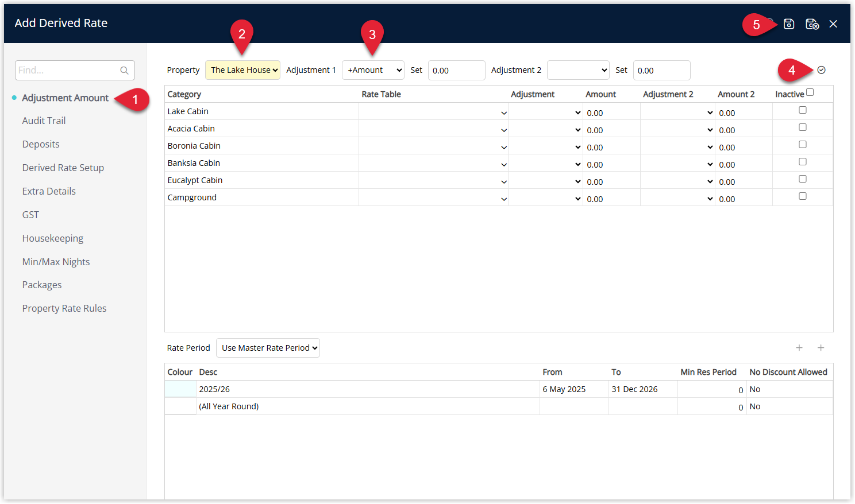Open the Rate Period dropdown
Image resolution: width=855 pixels, height=504 pixels.
[x=268, y=348]
